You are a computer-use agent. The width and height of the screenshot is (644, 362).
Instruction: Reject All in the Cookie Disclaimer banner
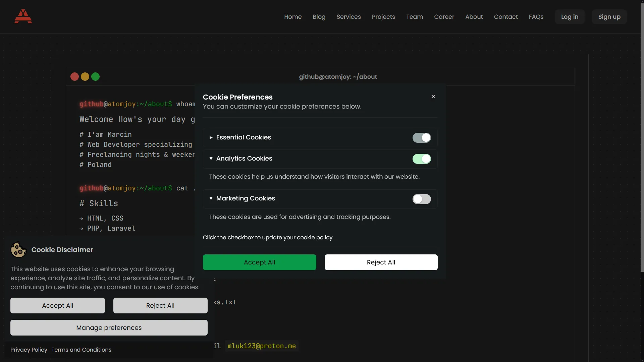point(160,305)
